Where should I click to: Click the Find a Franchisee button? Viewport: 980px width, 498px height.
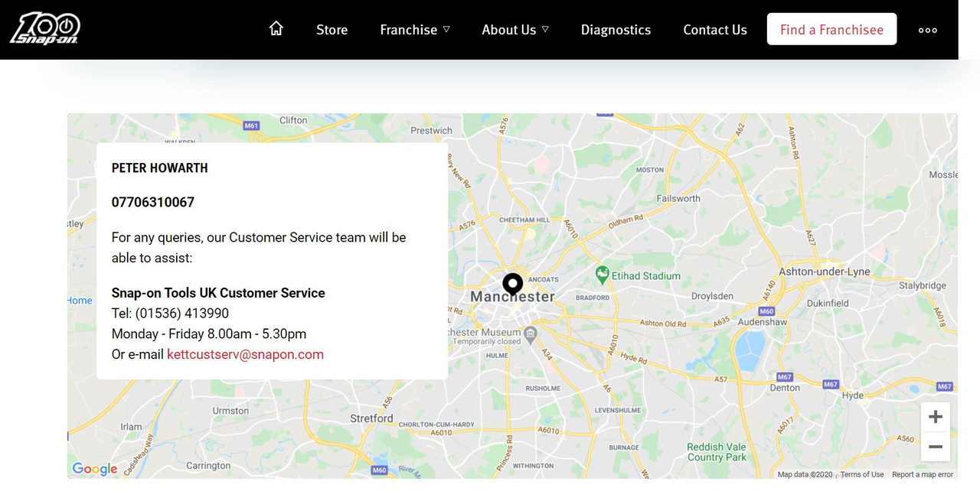pyautogui.click(x=831, y=29)
